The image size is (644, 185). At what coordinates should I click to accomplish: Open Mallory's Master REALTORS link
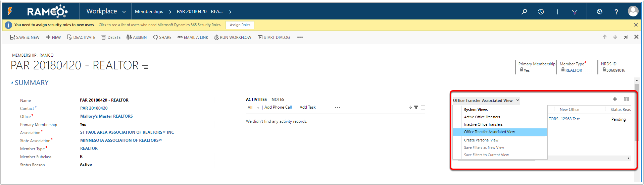pos(106,116)
